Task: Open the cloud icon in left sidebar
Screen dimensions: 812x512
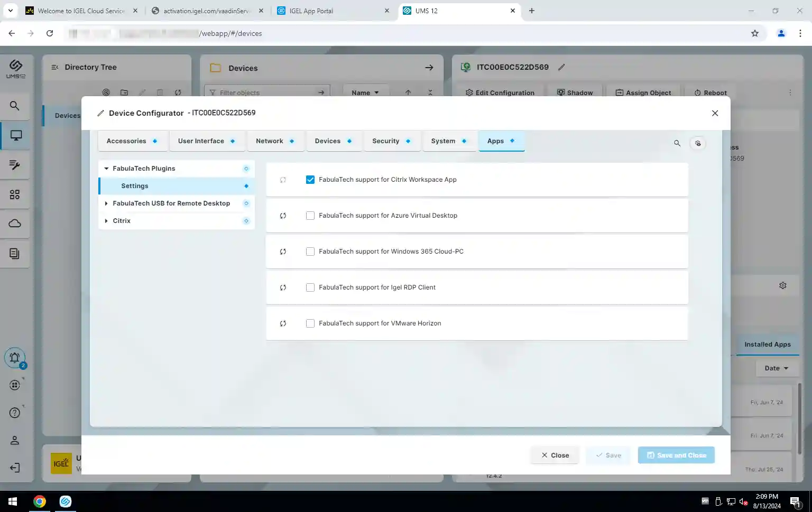Action: point(15,224)
